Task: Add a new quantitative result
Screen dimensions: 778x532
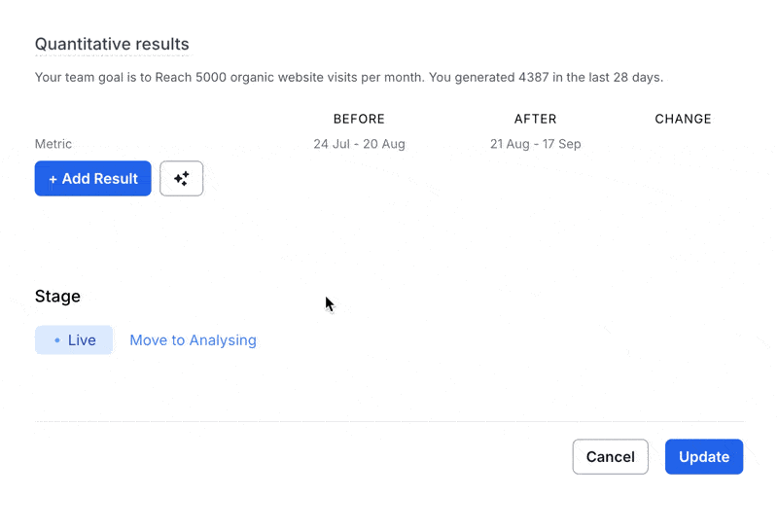Action: (x=92, y=178)
